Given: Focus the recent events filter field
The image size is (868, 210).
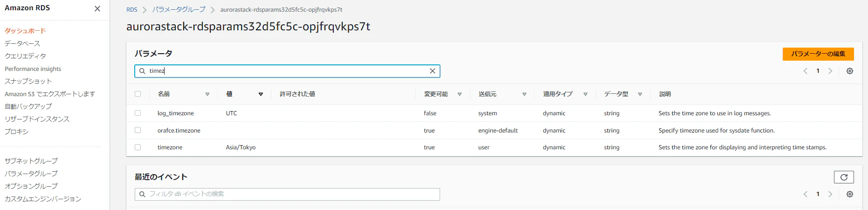Looking at the screenshot, I should [x=287, y=194].
